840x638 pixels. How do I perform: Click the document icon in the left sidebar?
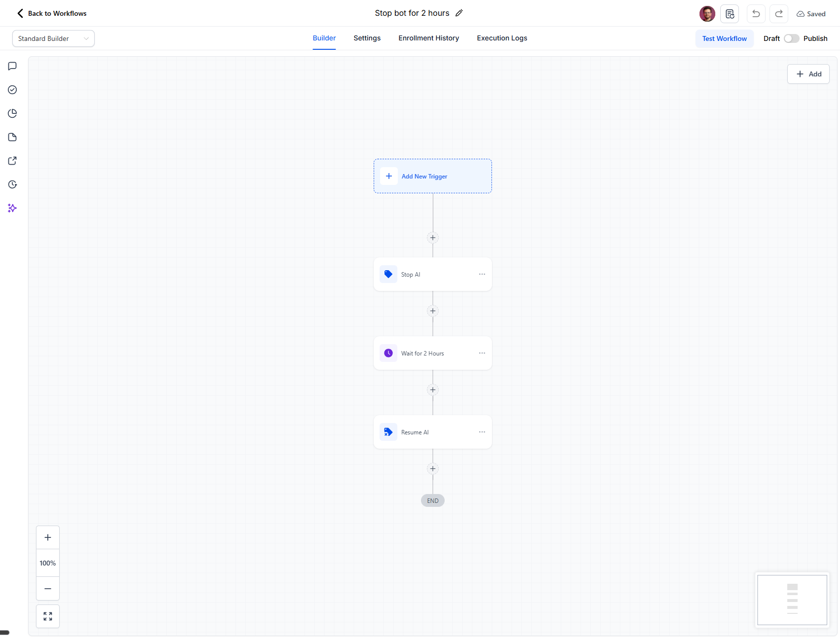click(12, 137)
